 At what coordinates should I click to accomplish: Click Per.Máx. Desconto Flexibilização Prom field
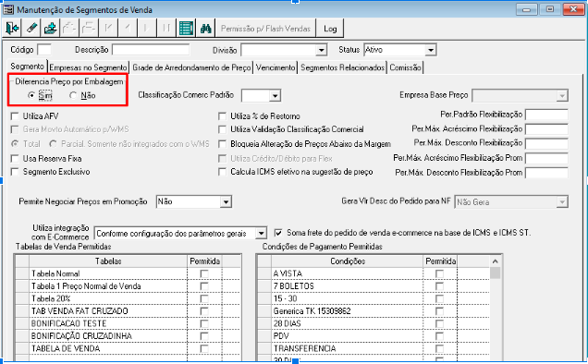pyautogui.click(x=546, y=173)
